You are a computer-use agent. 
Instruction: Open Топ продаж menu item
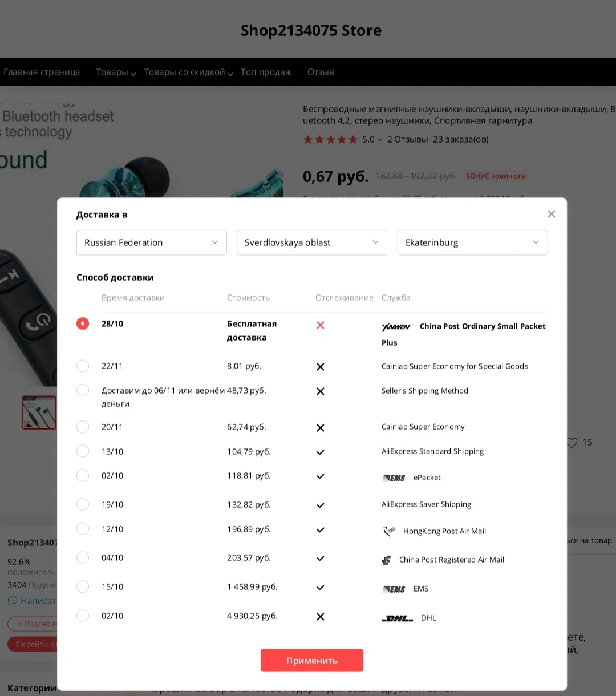click(266, 72)
